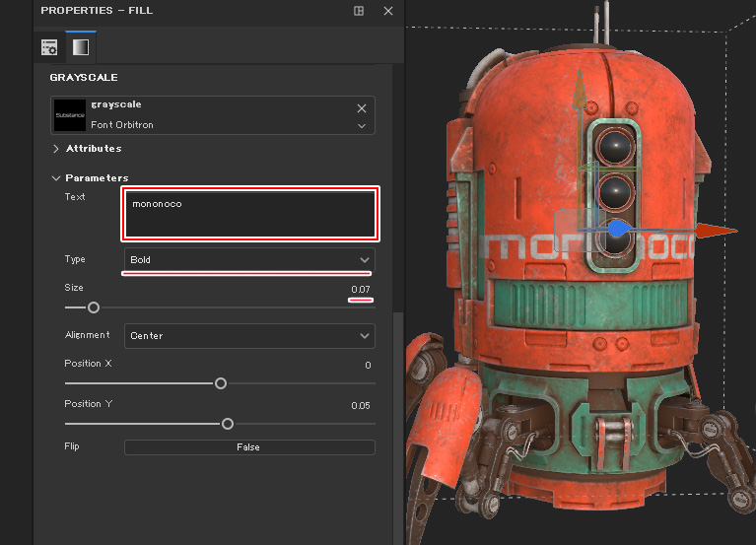Remove the Font Orbitron grayscale resource
756x545 pixels.
pos(362,108)
